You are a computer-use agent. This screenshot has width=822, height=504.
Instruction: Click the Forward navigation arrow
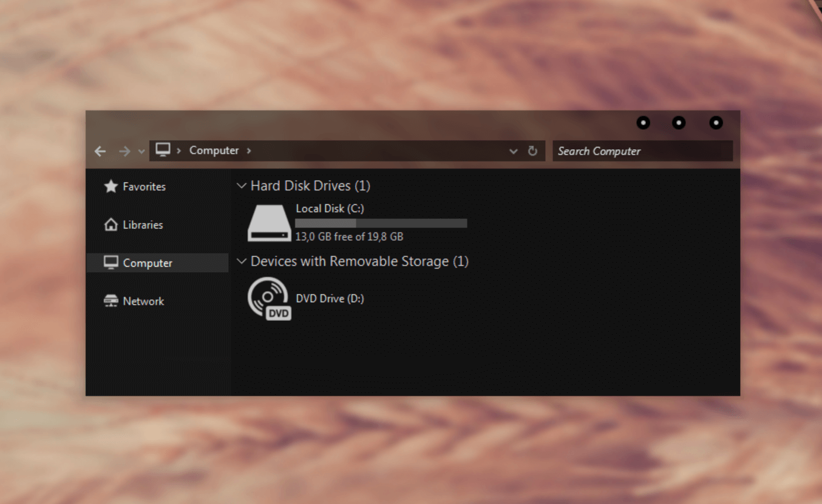click(x=124, y=151)
